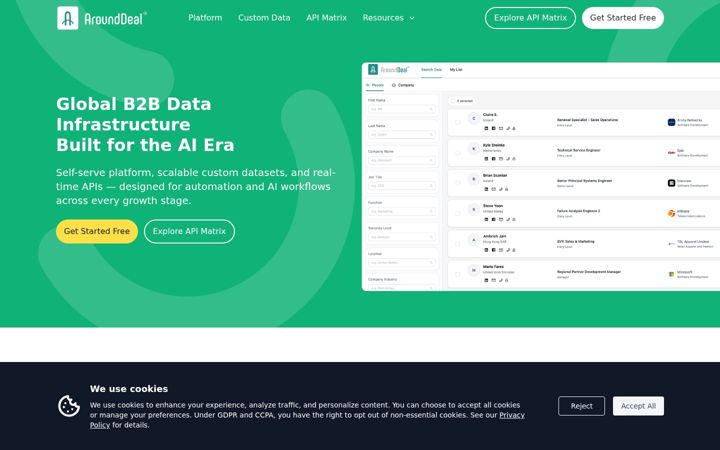Open the Job Title filter dropdown

click(401, 186)
